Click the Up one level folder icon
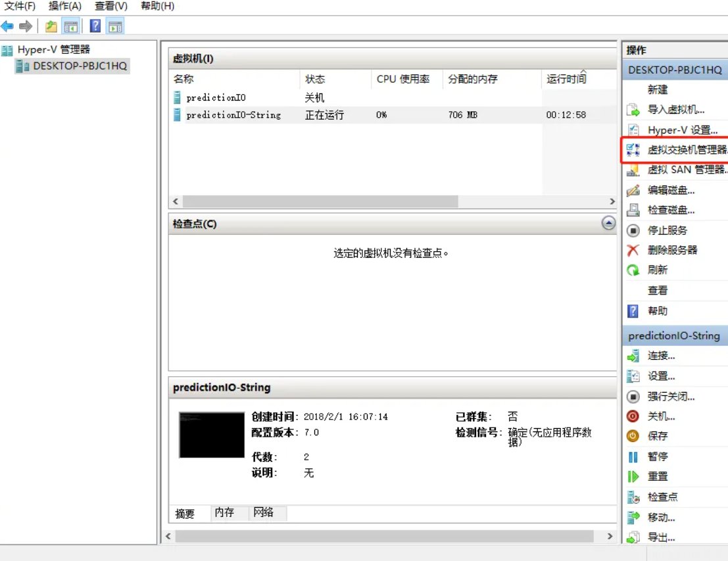The width and height of the screenshot is (728, 561). coord(51,26)
